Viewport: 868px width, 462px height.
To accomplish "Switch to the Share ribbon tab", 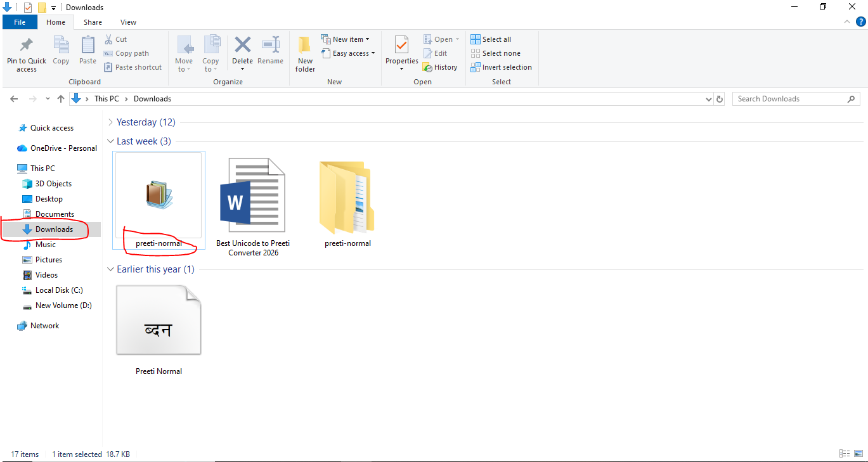I will [x=93, y=22].
